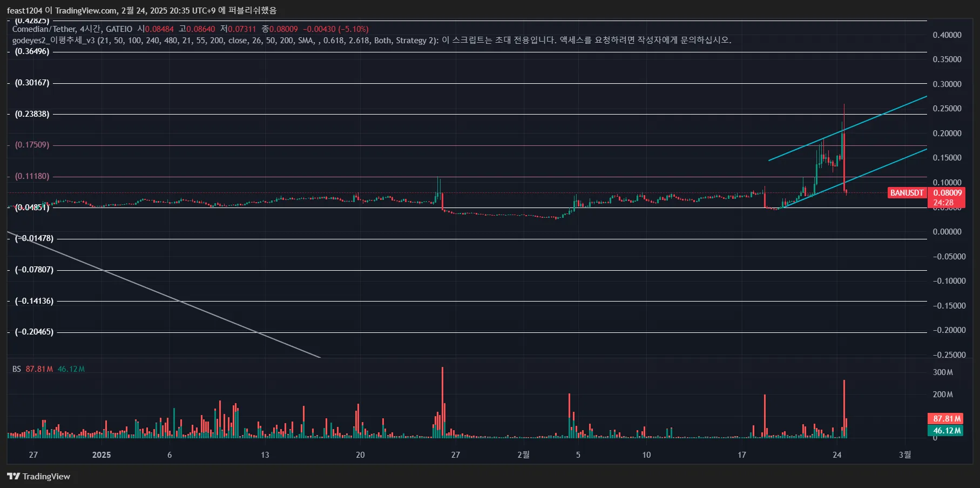Click the 17 date label on time axis

tap(742, 455)
